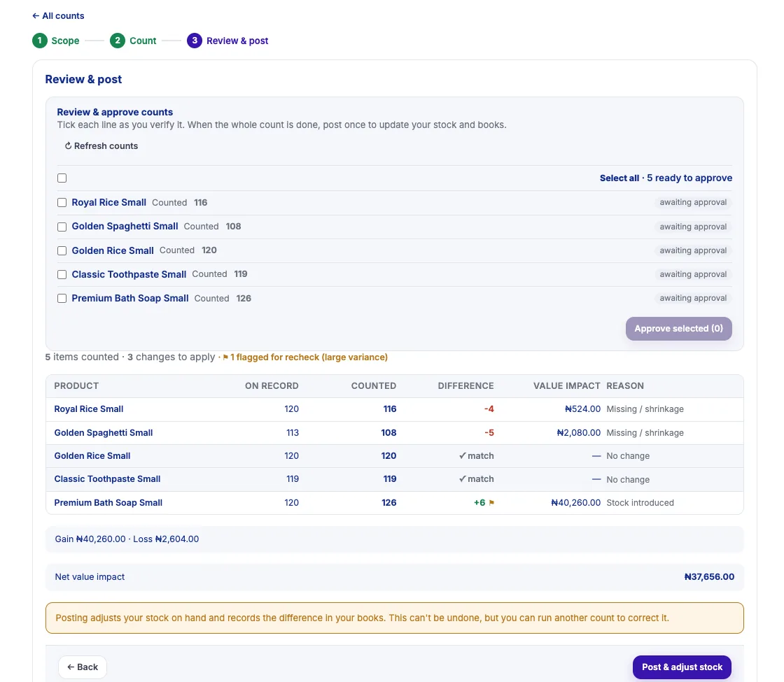Tick the select-all checkbox
The height and width of the screenshot is (682, 784).
tap(62, 178)
